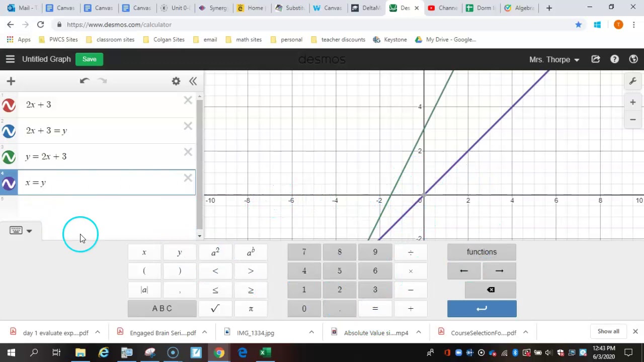
Task: Open Task View on the taskbar
Action: coord(56,352)
